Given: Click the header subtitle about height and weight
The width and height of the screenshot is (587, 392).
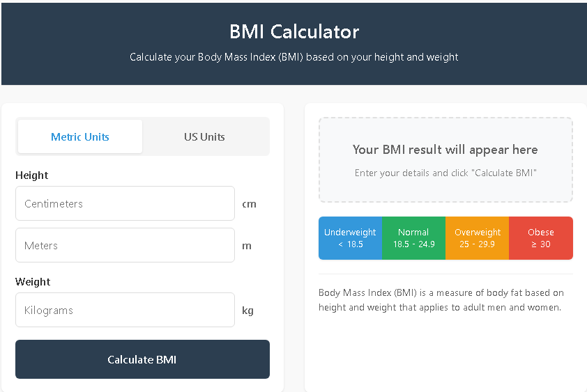Looking at the screenshot, I should (x=294, y=57).
